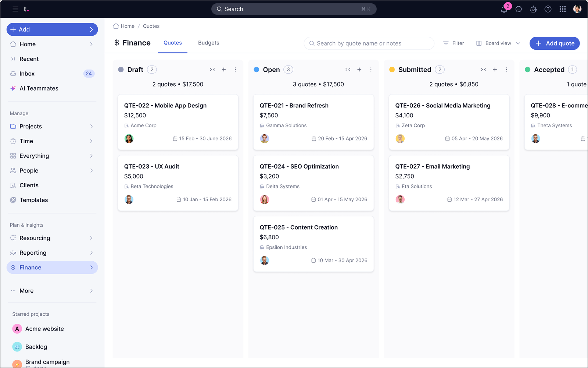
Task: Open Templates in the sidebar
Action: [x=52, y=200]
